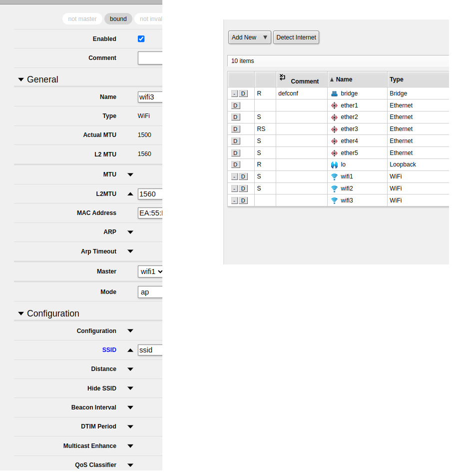Expand the MTU field dropdown arrow
Screen dimensions: 461x476
pos(130,174)
